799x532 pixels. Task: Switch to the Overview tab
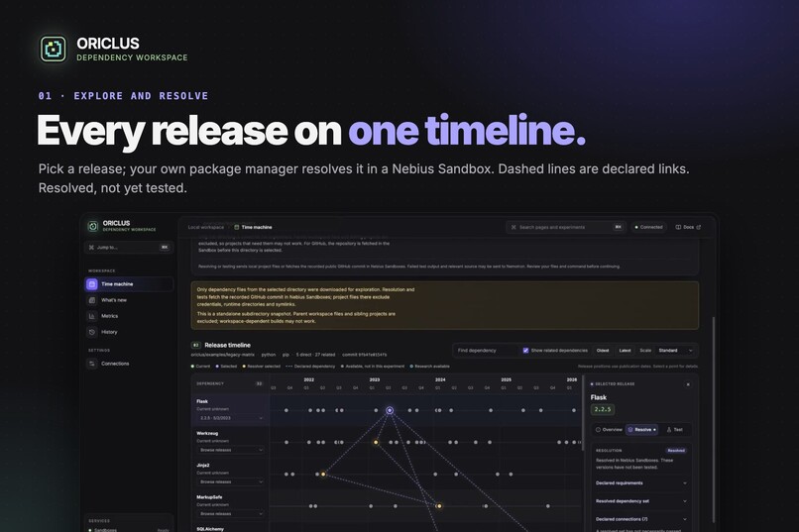click(609, 430)
